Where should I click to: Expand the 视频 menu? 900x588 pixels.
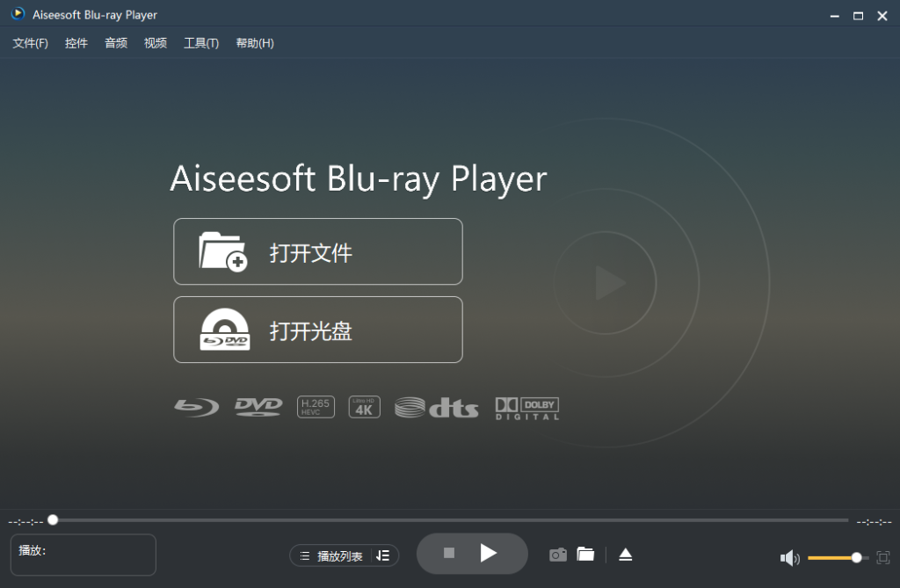click(x=156, y=43)
